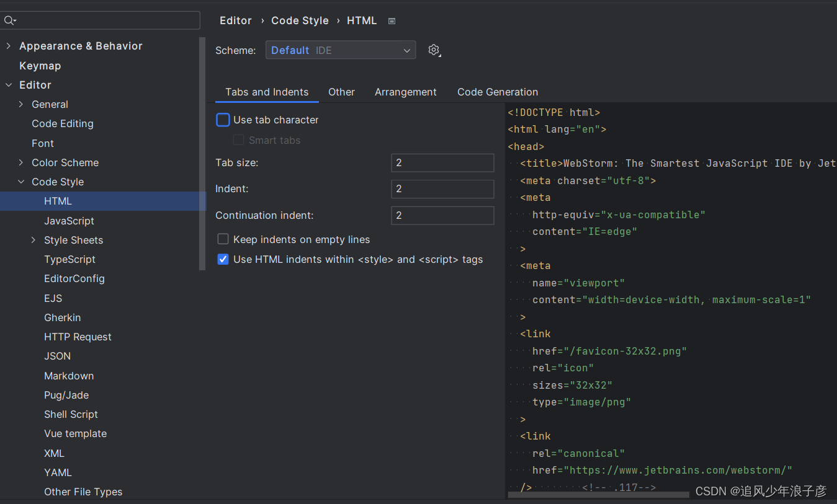Expand the Style Sheets node
The image size is (837, 504).
34,240
